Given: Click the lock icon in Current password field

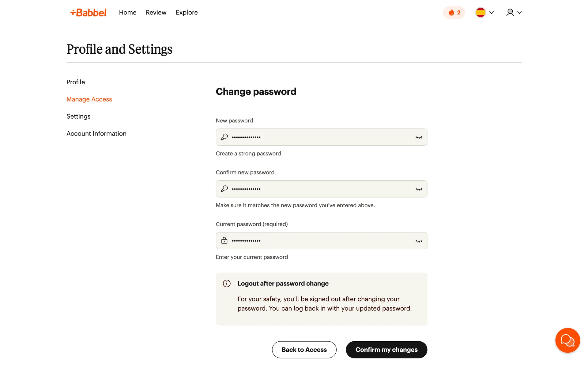Looking at the screenshot, I should click(224, 241).
